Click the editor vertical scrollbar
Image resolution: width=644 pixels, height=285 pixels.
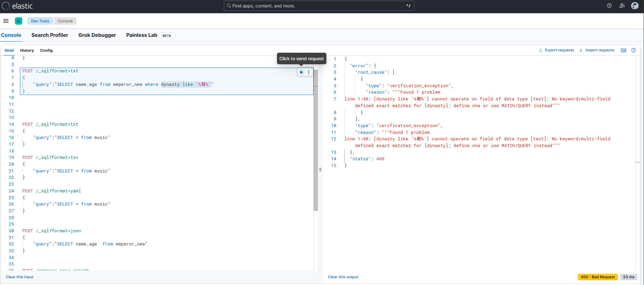click(x=316, y=140)
